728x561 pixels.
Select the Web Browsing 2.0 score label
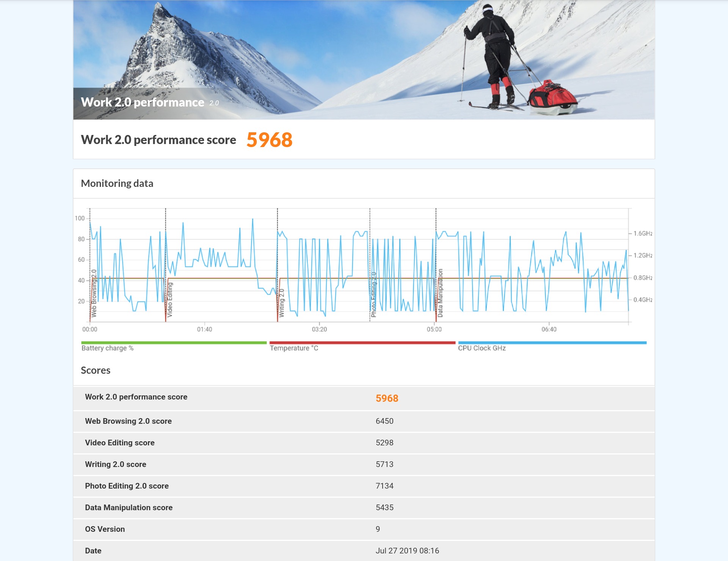128,421
